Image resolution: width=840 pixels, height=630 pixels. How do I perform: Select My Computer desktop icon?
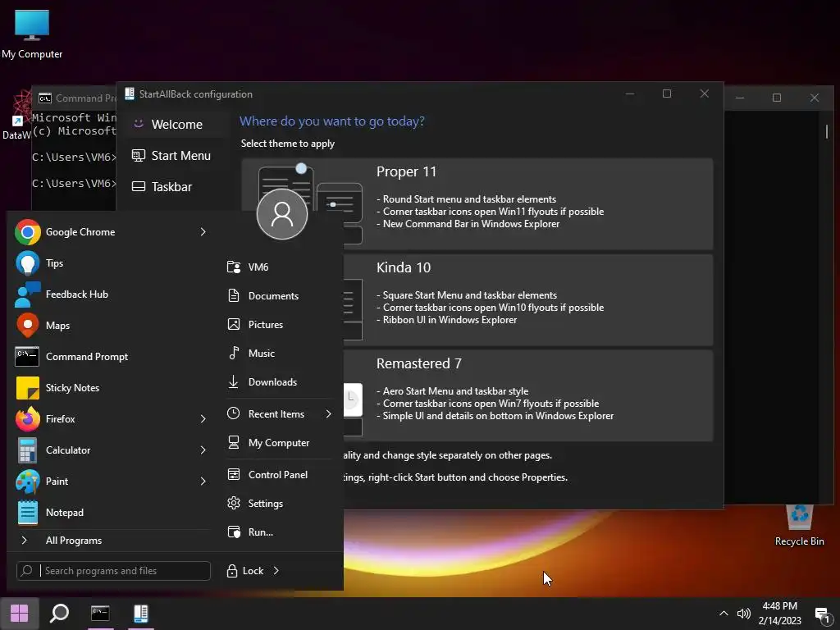[x=32, y=34]
